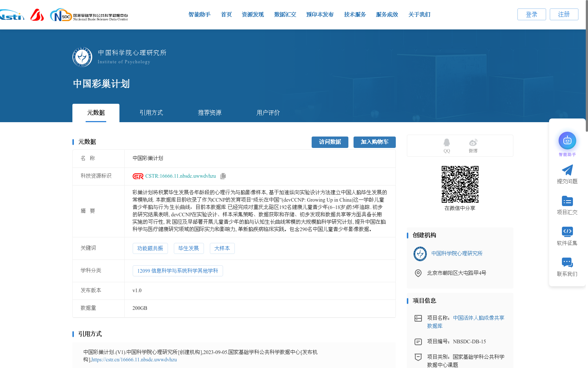Open 资源发现 menu item
Screen dimensions: 588x368
pos(253,15)
